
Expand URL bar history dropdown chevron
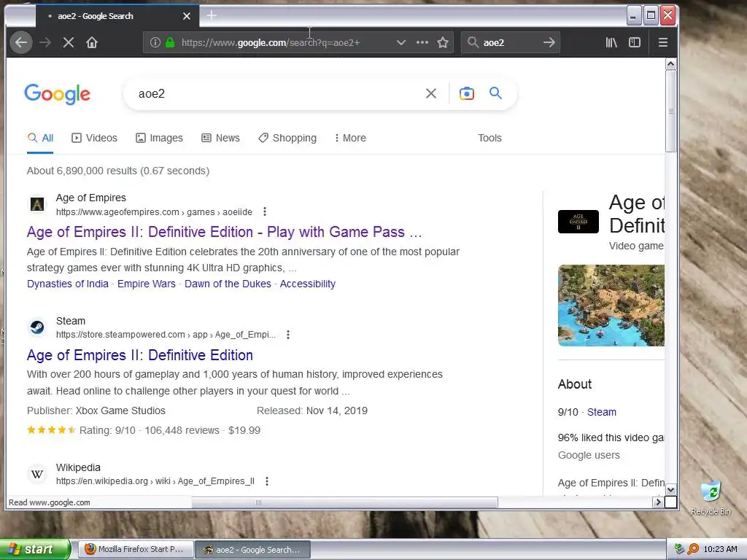point(401,42)
